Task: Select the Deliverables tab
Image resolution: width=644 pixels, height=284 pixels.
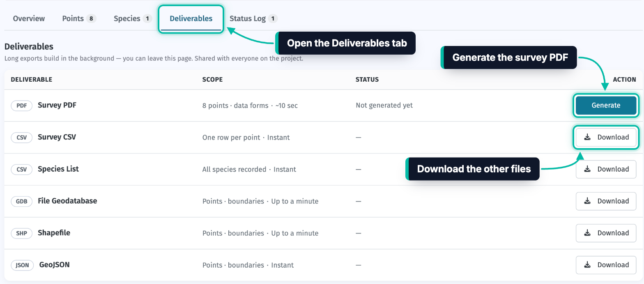Action: coord(191,18)
